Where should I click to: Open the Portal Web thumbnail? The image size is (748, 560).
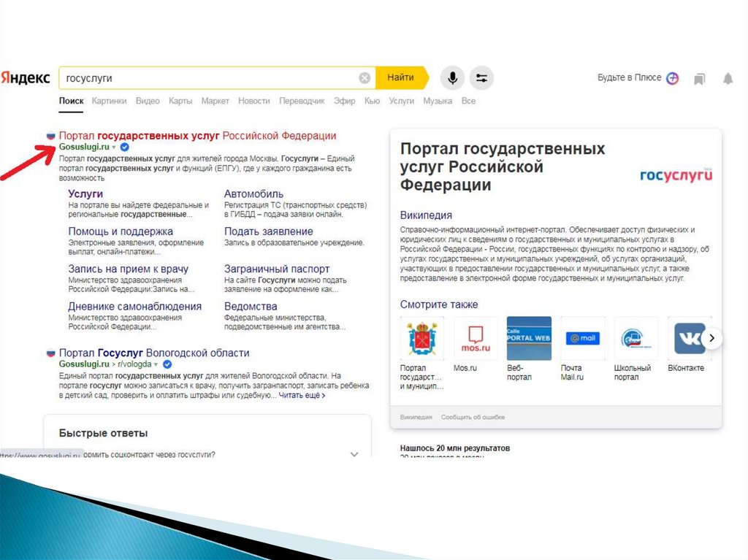tap(529, 338)
